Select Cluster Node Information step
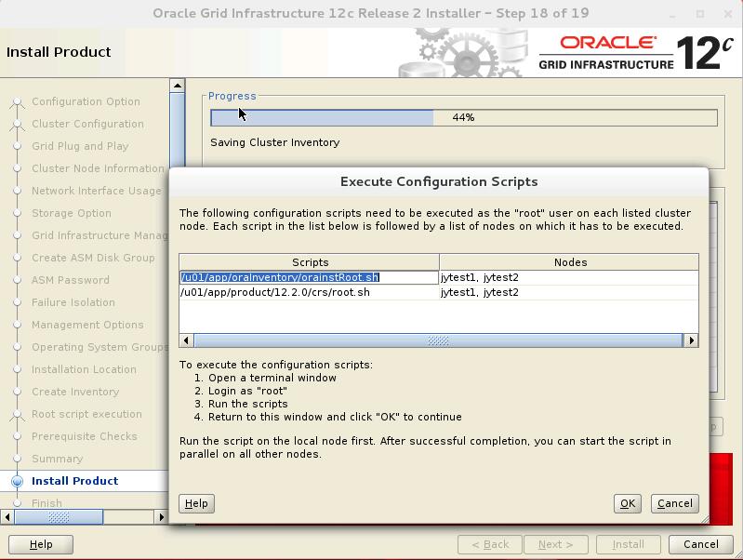The image size is (743, 560). click(x=98, y=168)
